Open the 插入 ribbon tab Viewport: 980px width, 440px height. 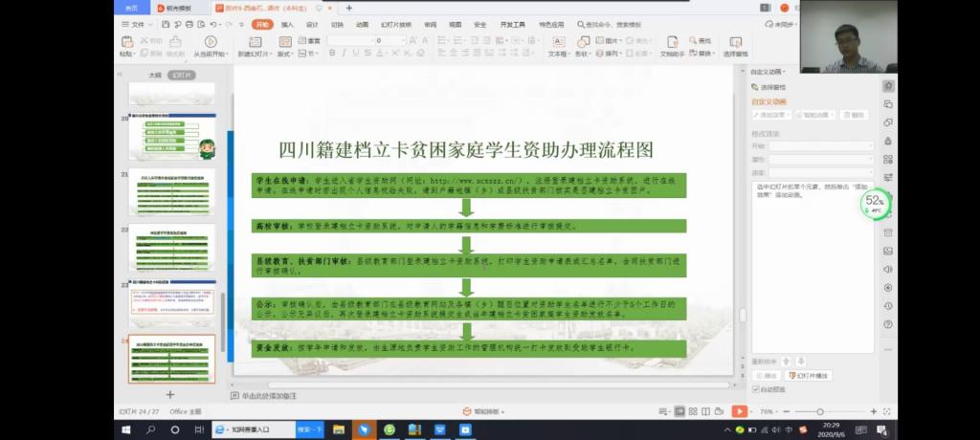(x=287, y=24)
